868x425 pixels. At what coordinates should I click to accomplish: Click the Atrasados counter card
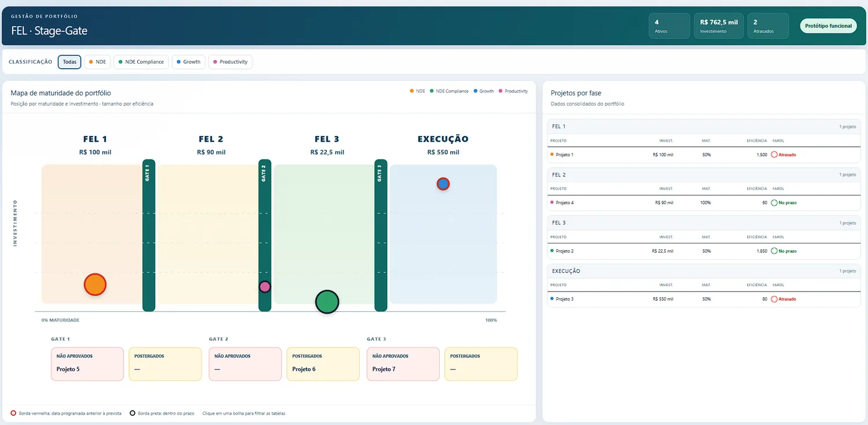point(768,26)
